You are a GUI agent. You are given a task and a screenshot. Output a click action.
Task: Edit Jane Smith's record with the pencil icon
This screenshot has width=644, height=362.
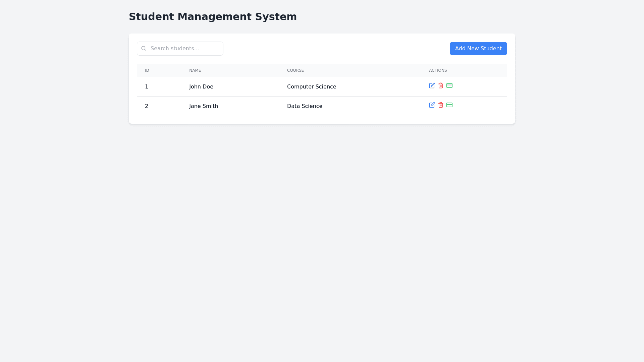[432, 105]
